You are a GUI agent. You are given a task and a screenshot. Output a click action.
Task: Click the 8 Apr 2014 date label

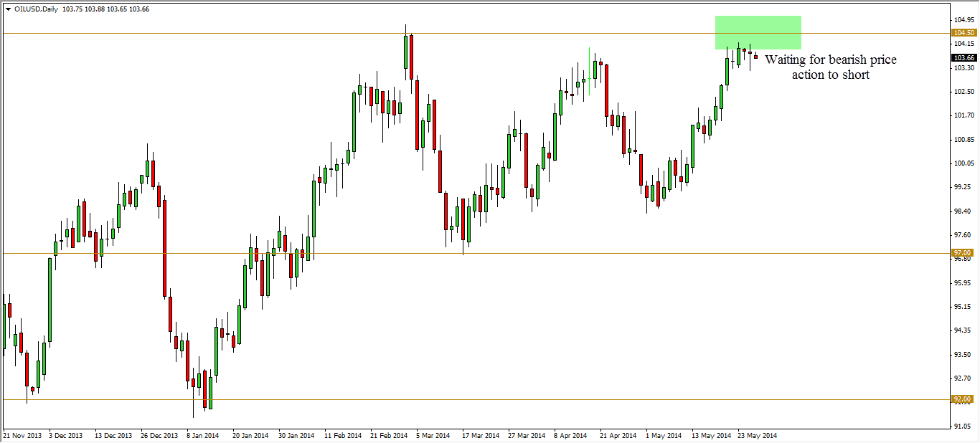click(572, 435)
